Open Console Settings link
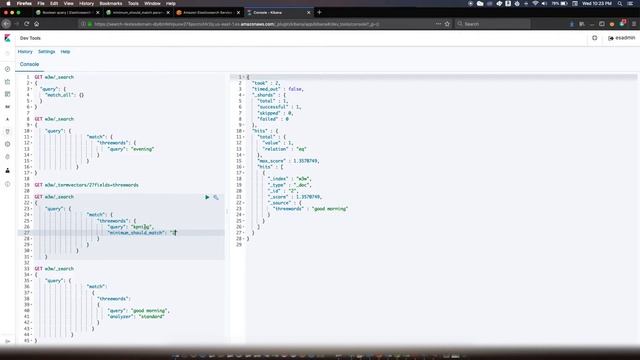 click(47, 52)
